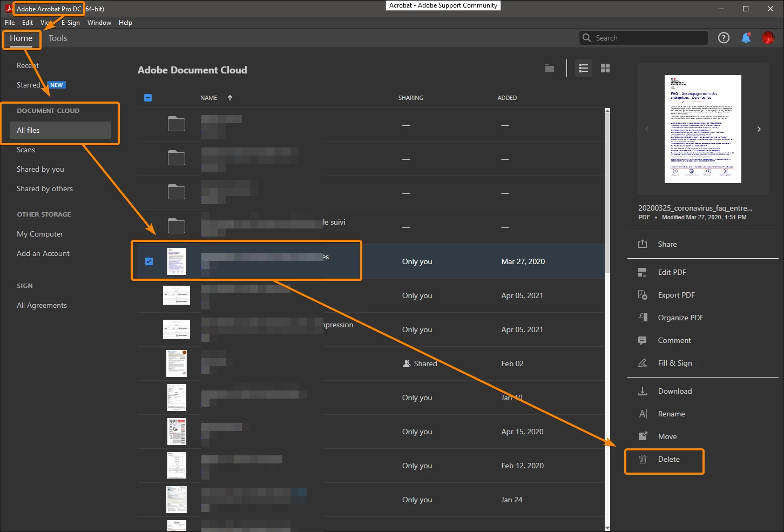This screenshot has height=532, width=784.
Task: Click the Adobe Acrobat logo in title bar
Action: [x=9, y=9]
